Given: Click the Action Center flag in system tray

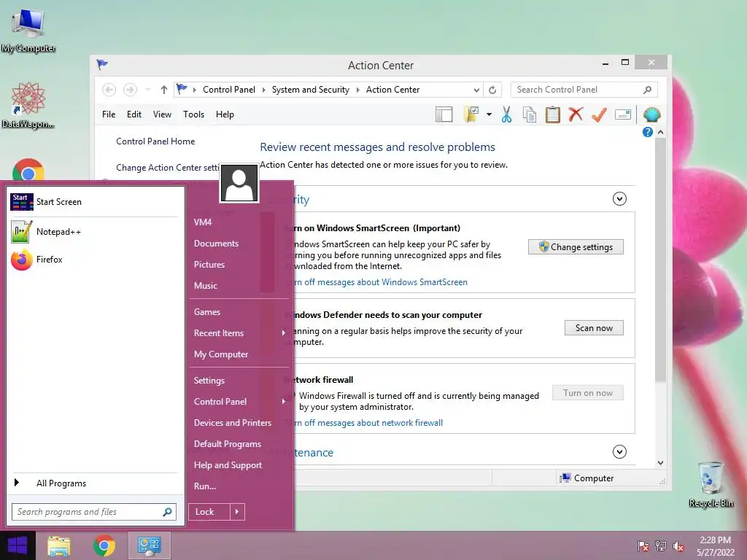Looking at the screenshot, I should pos(643,545).
